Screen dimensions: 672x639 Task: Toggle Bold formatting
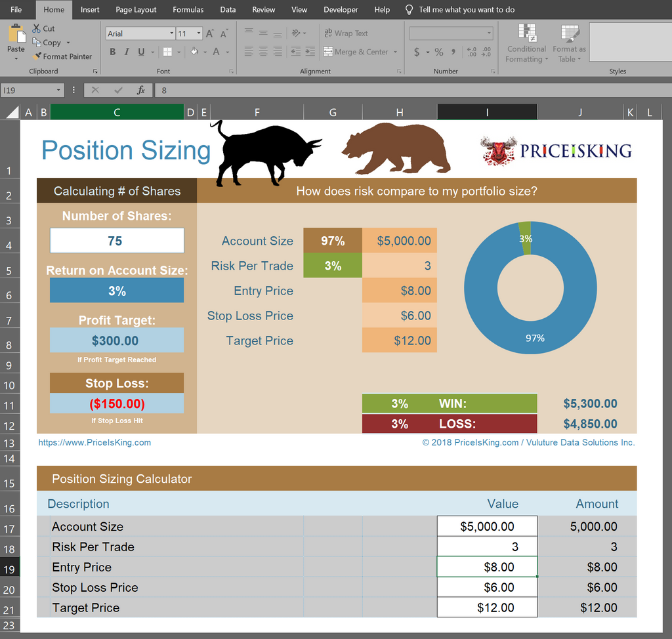112,52
